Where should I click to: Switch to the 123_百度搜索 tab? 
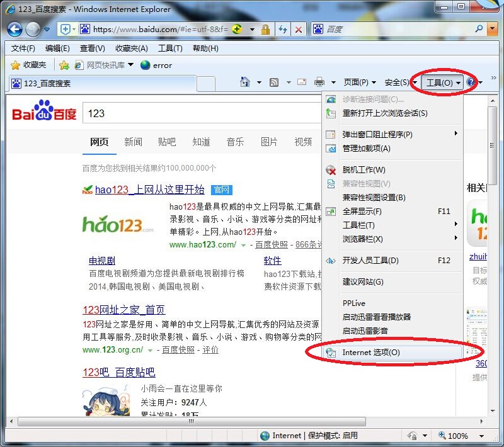(x=102, y=84)
